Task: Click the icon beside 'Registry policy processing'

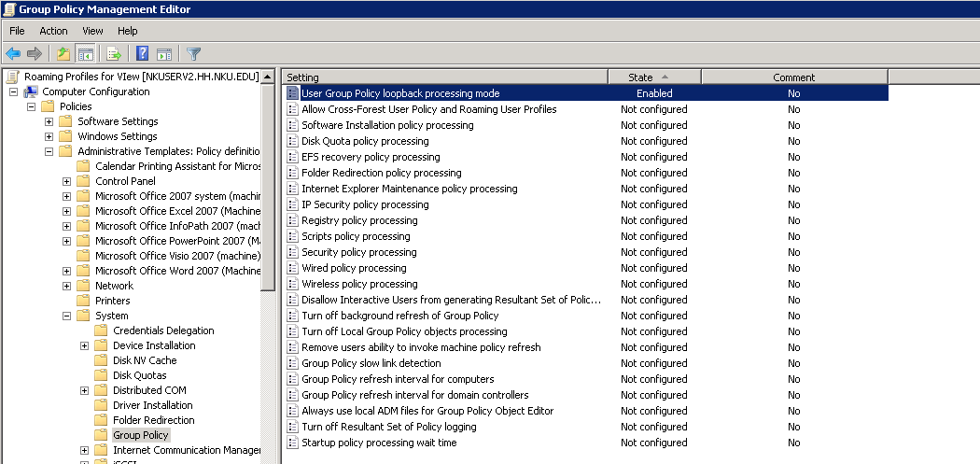Action: 292,220
